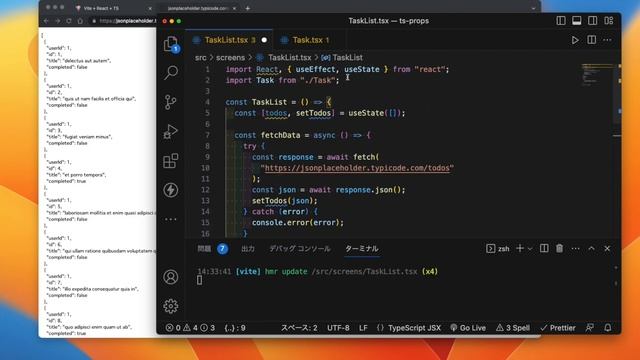This screenshot has height=360, width=640.
Task: Go to the home page in the browser
Action: (x=80, y=21)
